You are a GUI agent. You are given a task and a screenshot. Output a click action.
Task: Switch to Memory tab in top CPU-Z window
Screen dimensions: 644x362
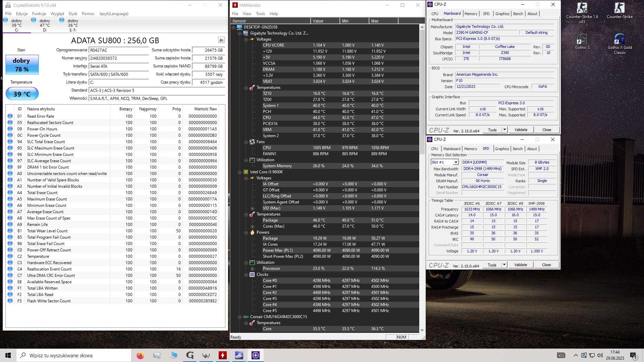pyautogui.click(x=471, y=14)
